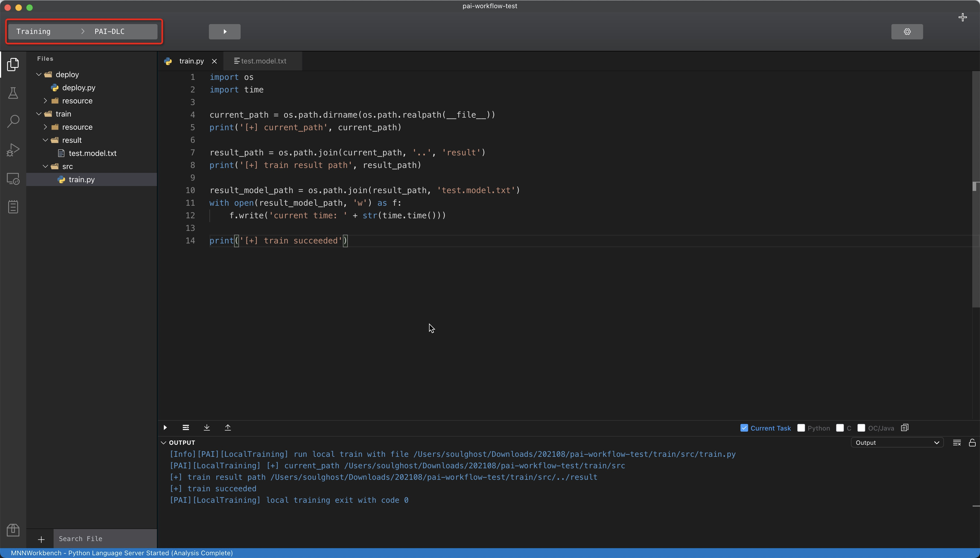Collapse the deploy folder
The image size is (980, 558).
[39, 75]
